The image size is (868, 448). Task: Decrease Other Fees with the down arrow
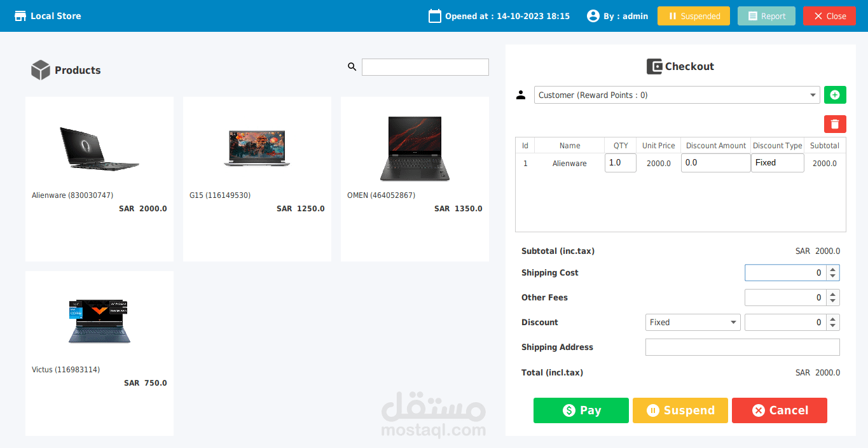point(833,301)
